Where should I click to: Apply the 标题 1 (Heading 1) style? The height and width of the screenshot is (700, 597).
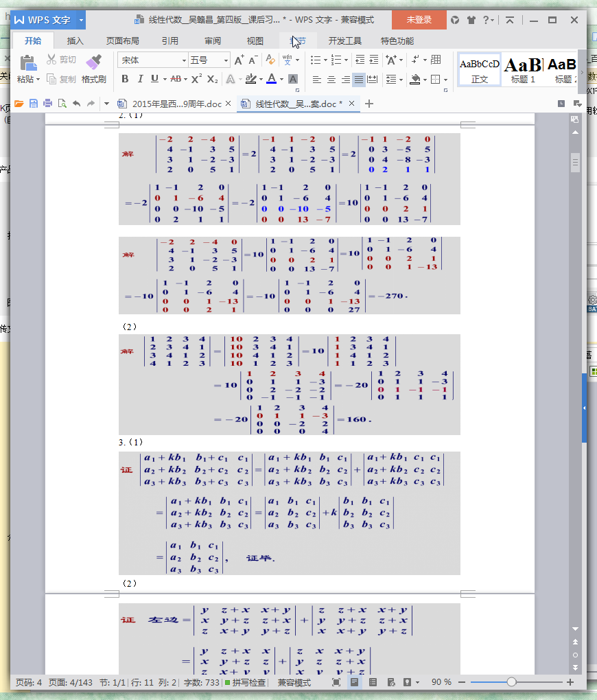(x=523, y=69)
